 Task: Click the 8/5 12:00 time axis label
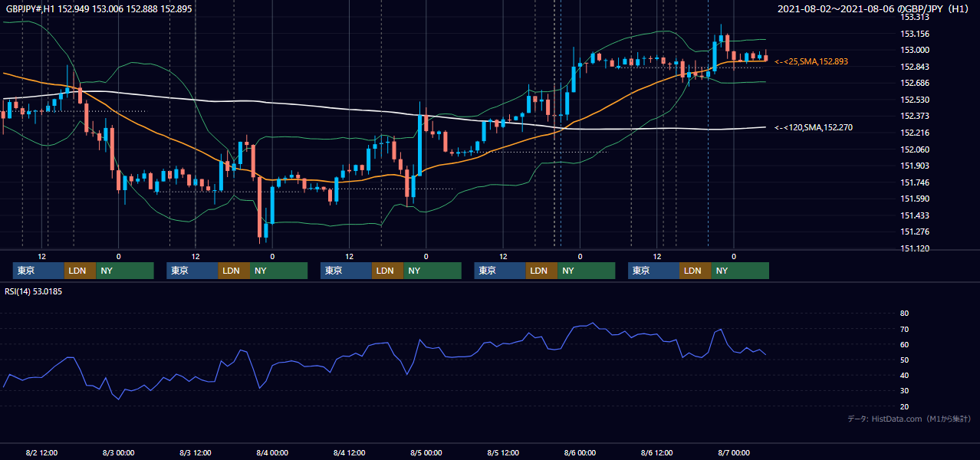click(x=503, y=452)
